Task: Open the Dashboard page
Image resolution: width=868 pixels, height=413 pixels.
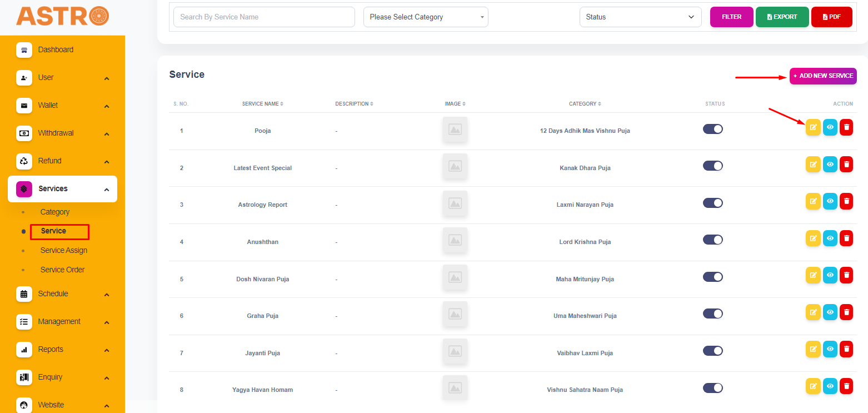Action: pyautogui.click(x=62, y=50)
